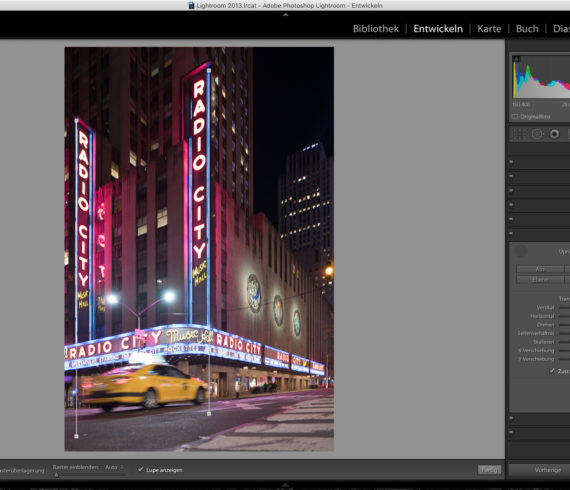The height and width of the screenshot is (490, 570).
Task: Click the Fertig button
Action: pos(489,470)
